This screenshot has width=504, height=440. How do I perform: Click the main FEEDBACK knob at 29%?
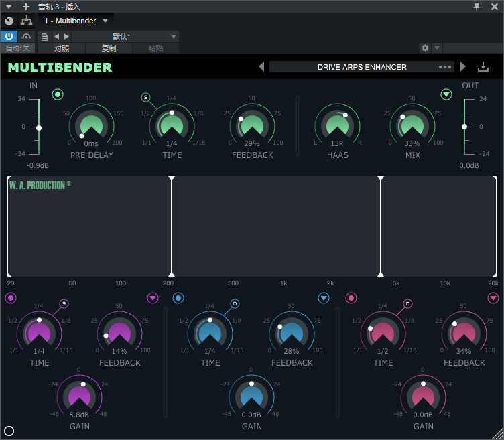pyautogui.click(x=252, y=126)
